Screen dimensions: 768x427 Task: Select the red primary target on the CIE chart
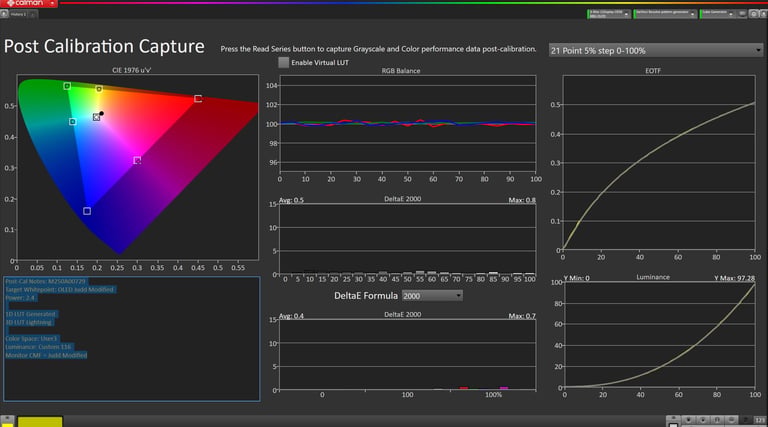click(x=198, y=98)
